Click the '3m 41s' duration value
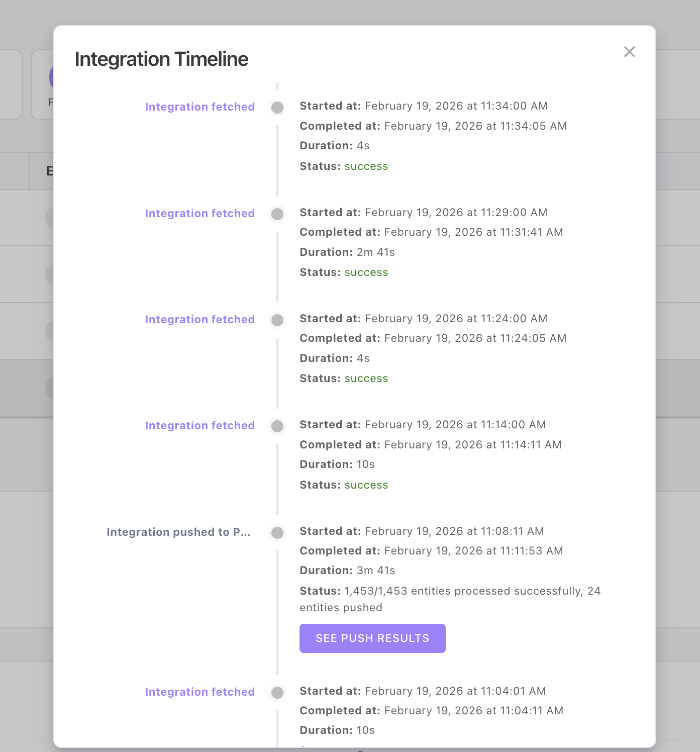The width and height of the screenshot is (700, 752). pyautogui.click(x=375, y=571)
